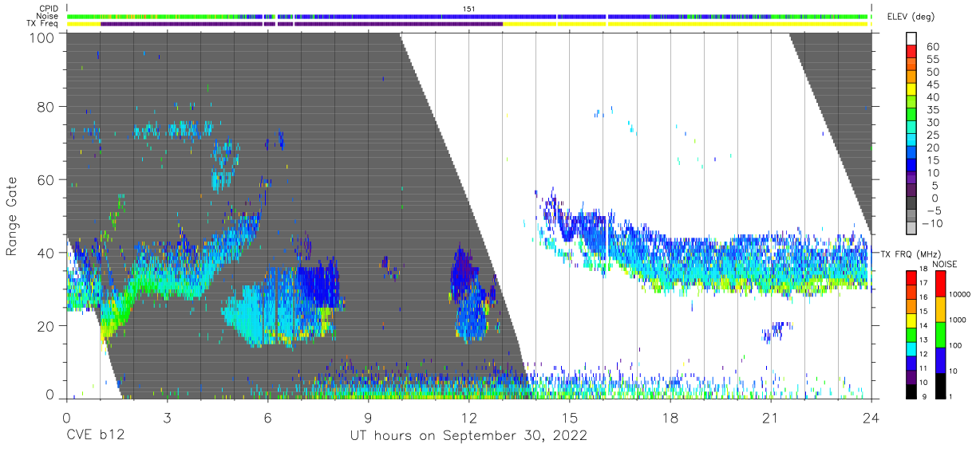Click the -5 label on ELEV color bar
The image size is (980, 452).
[x=933, y=210]
